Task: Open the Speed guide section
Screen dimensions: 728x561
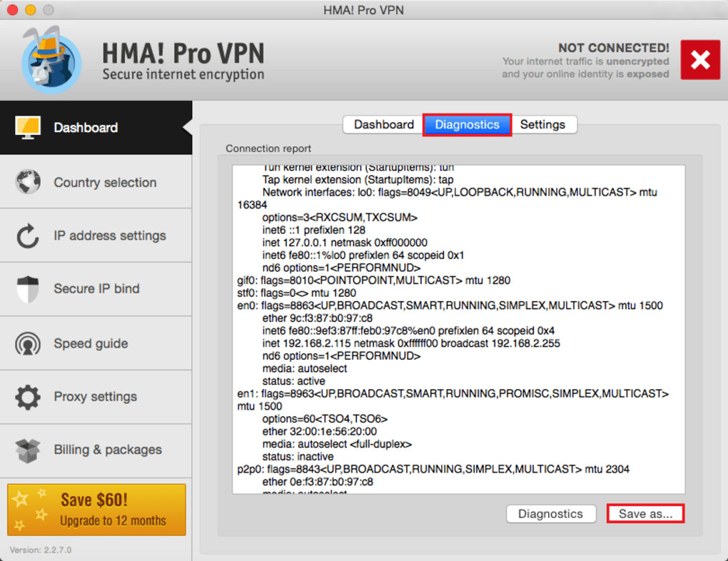Action: coord(96,343)
